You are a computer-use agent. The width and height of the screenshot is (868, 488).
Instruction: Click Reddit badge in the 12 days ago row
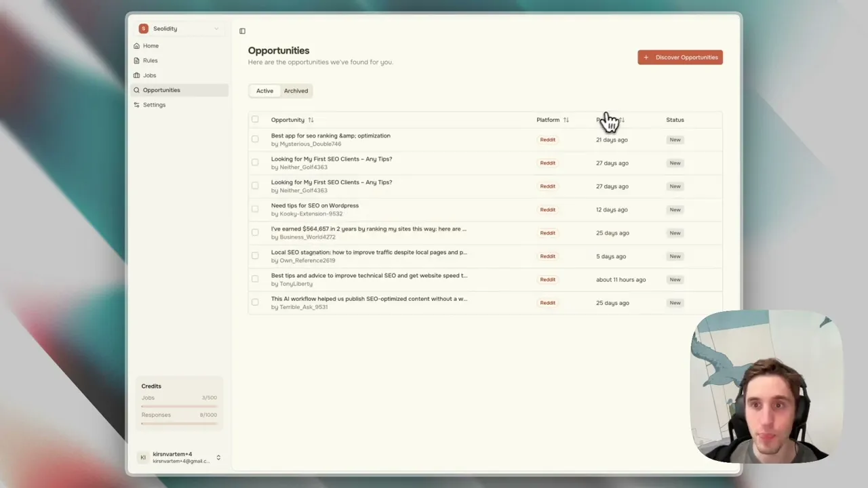(x=548, y=209)
